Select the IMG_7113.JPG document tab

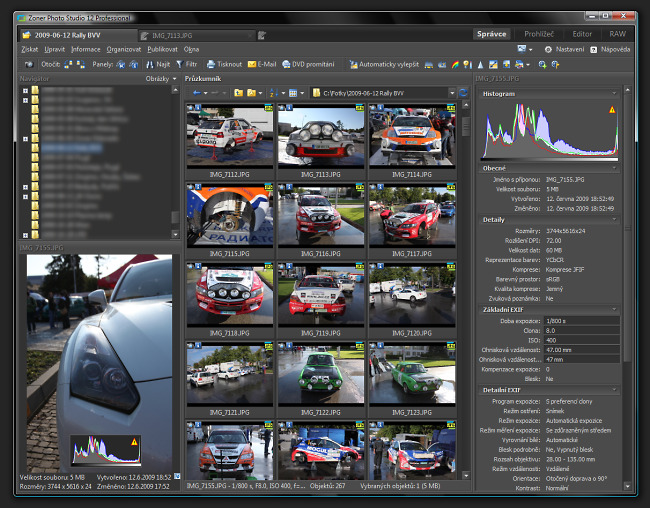pyautogui.click(x=196, y=36)
